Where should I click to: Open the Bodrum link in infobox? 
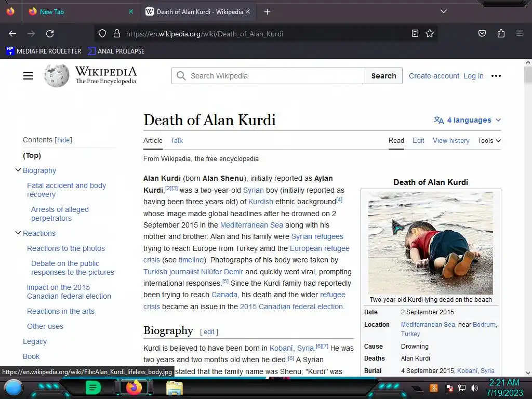[x=484, y=325]
